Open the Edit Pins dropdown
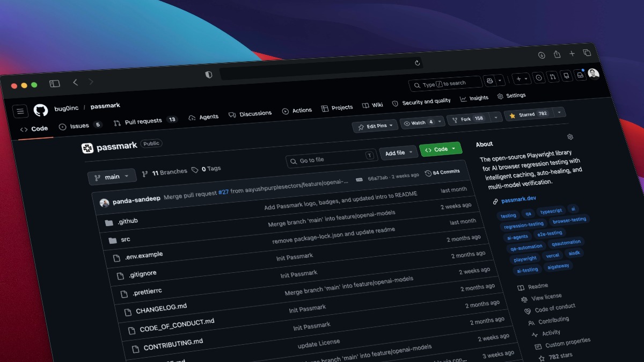Viewport: 644px width, 362px height. click(375, 126)
